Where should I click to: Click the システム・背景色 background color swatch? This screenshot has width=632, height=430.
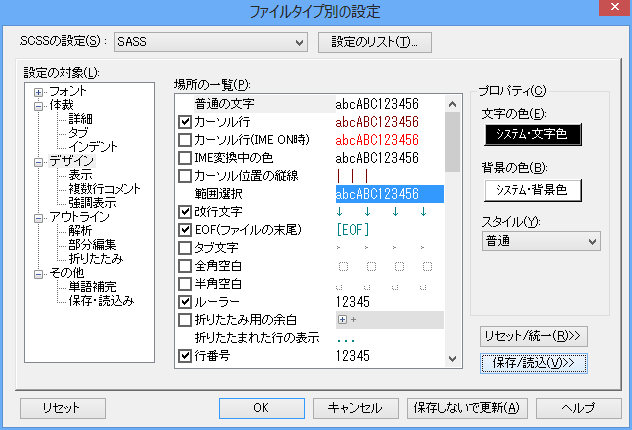pyautogui.click(x=532, y=188)
